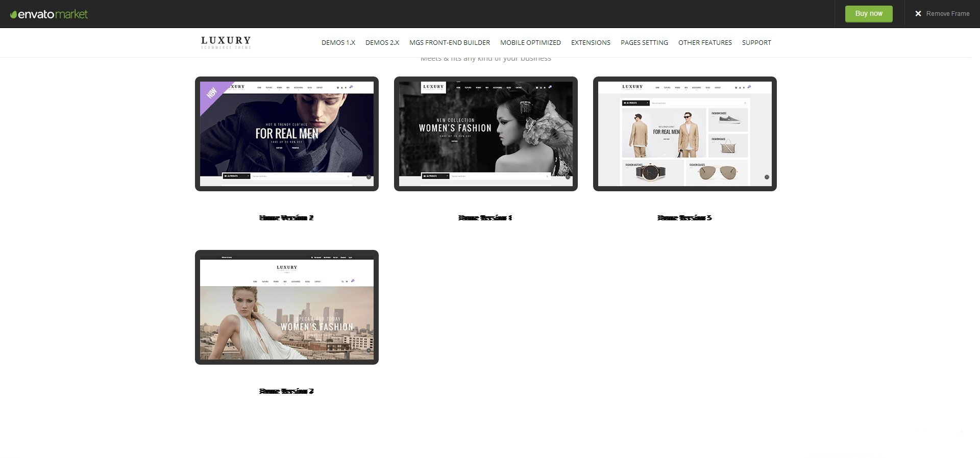980x458 pixels.
Task: Open the Extensions menu item
Action: coord(591,43)
